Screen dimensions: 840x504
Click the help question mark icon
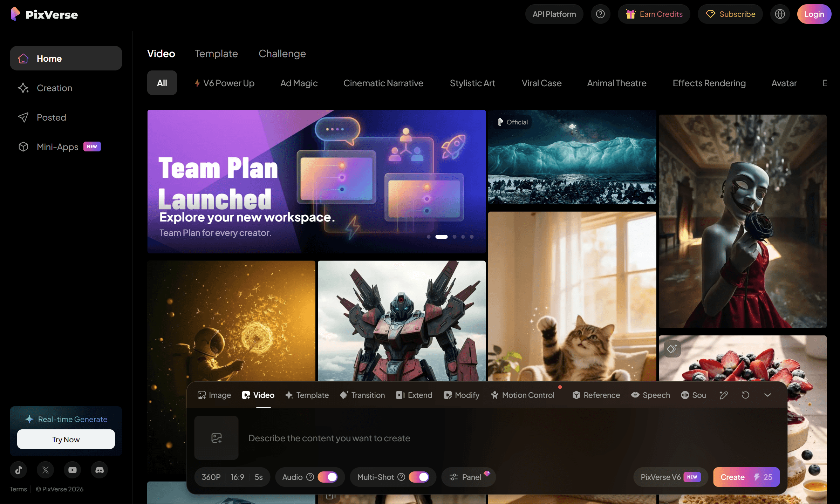click(x=600, y=14)
